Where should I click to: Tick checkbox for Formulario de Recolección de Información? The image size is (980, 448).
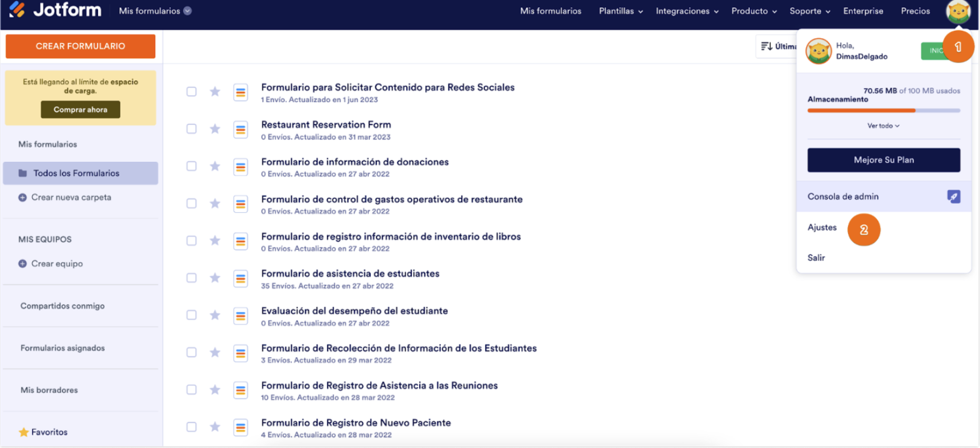(191, 353)
